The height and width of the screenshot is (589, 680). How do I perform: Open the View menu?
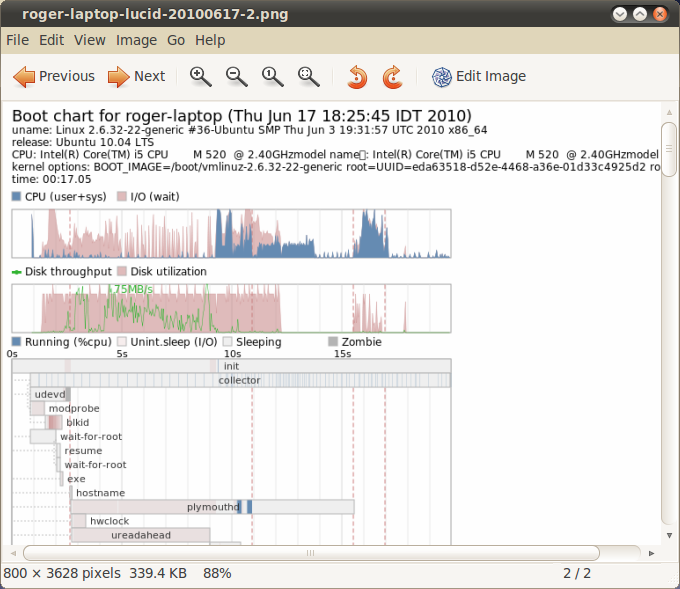point(90,40)
